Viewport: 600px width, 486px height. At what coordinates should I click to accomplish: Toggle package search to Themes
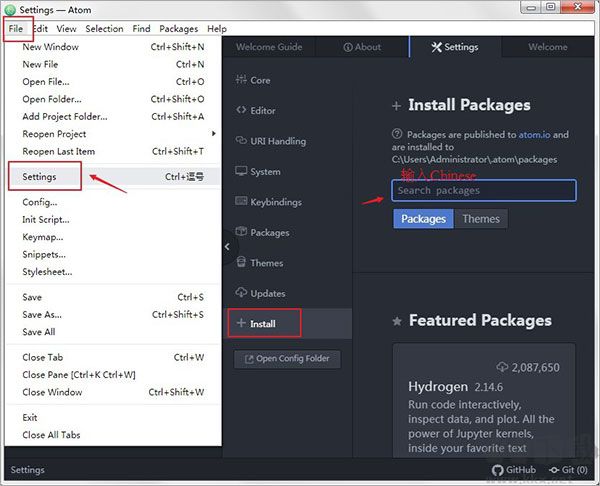coord(481,219)
